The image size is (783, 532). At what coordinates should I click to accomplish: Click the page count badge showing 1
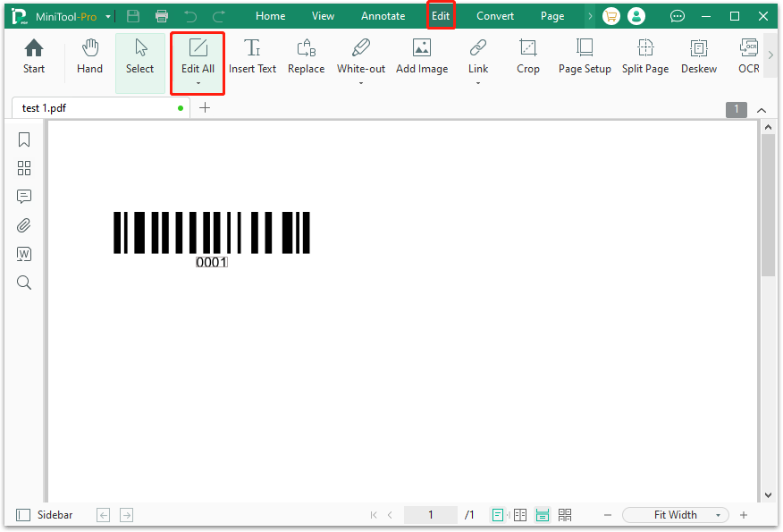click(x=736, y=110)
